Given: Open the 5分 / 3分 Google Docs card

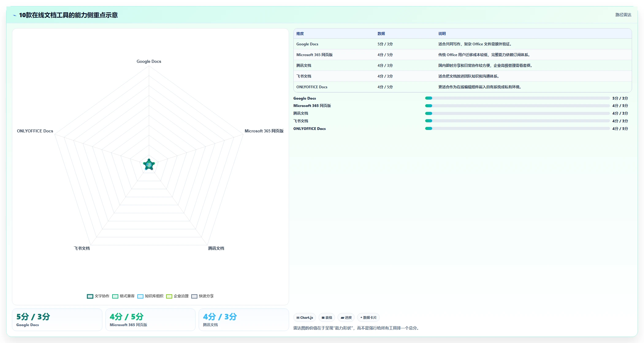Looking at the screenshot, I should tap(57, 320).
